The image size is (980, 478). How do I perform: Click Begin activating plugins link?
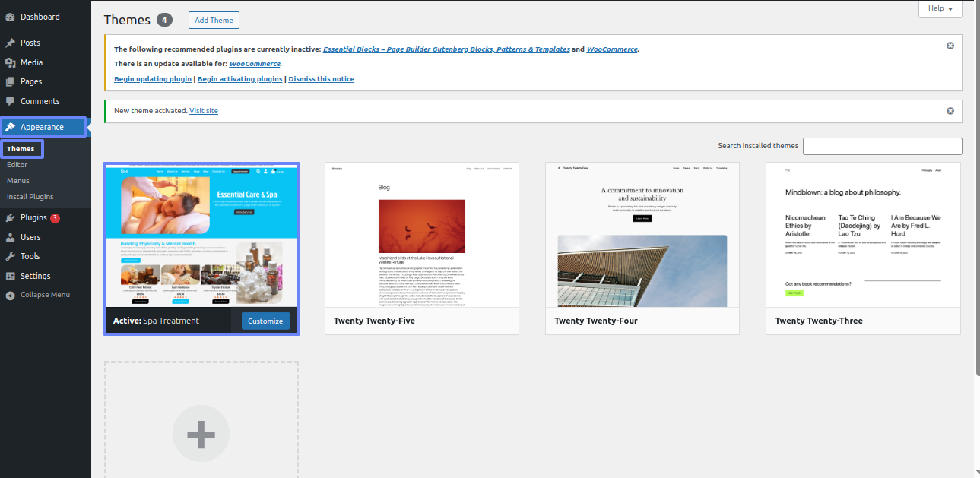(240, 79)
